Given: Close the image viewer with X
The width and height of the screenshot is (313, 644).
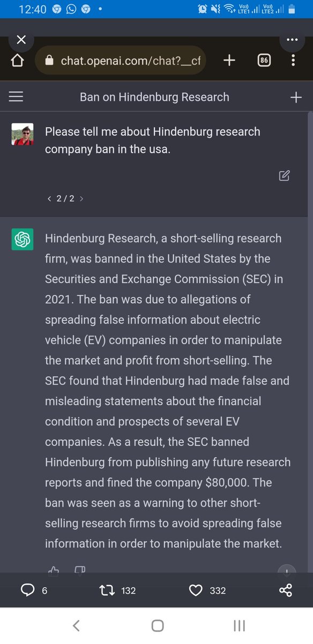Looking at the screenshot, I should click(21, 40).
